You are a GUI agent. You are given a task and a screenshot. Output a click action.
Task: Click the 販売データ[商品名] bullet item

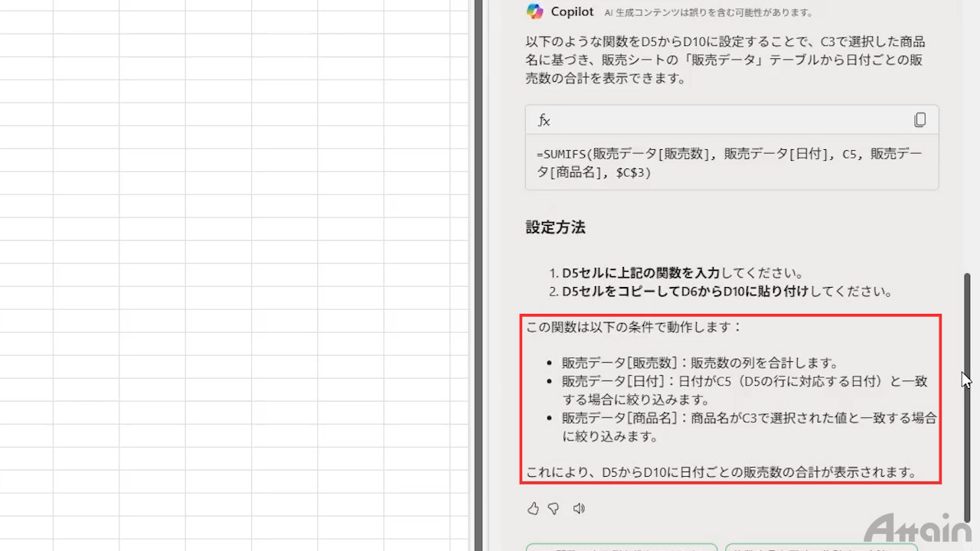tap(748, 427)
